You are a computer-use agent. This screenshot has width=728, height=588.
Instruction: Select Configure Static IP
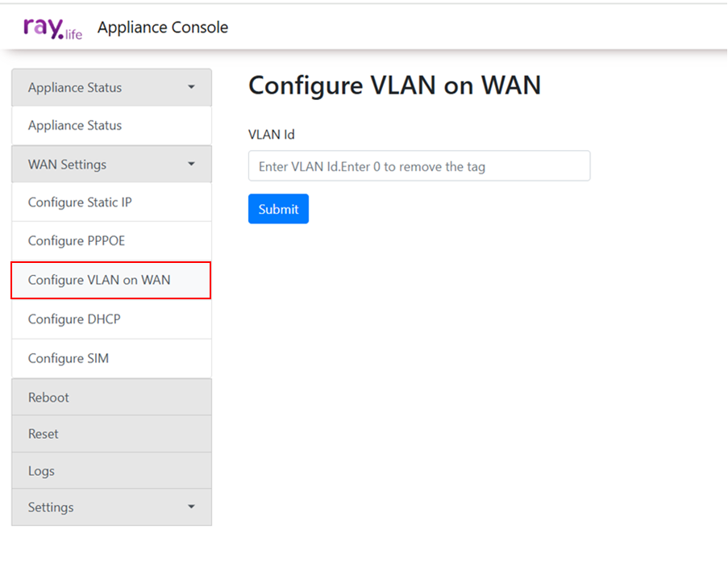(80, 202)
